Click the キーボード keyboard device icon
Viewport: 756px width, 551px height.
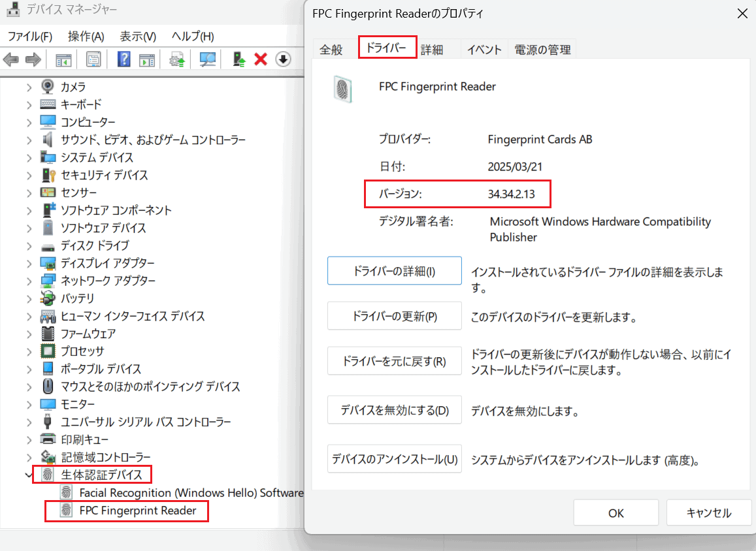48,104
